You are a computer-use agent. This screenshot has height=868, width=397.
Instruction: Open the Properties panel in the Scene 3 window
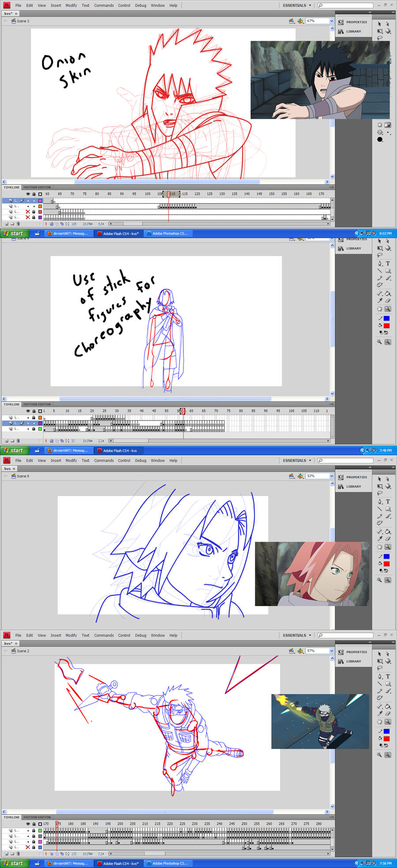352,22
